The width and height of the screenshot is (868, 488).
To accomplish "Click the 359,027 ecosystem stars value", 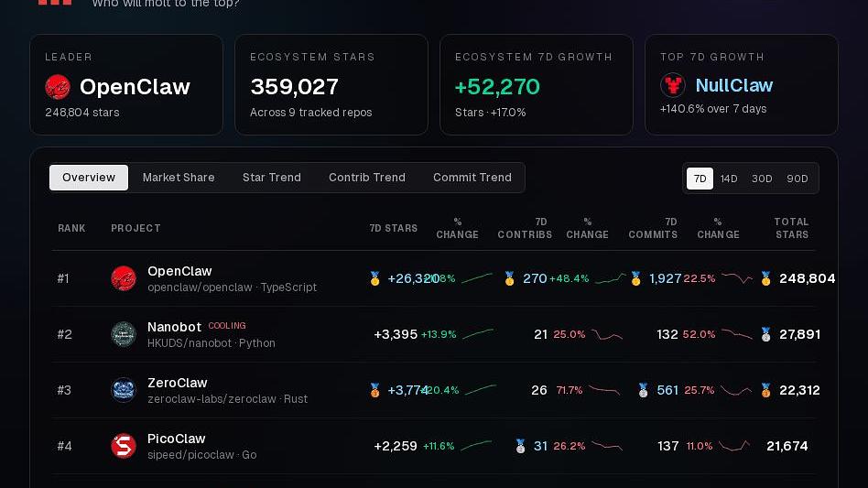I will (294, 87).
